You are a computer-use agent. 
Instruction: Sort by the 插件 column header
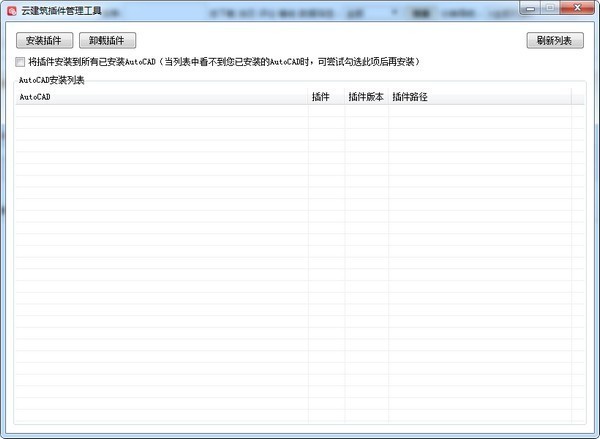(x=326, y=97)
